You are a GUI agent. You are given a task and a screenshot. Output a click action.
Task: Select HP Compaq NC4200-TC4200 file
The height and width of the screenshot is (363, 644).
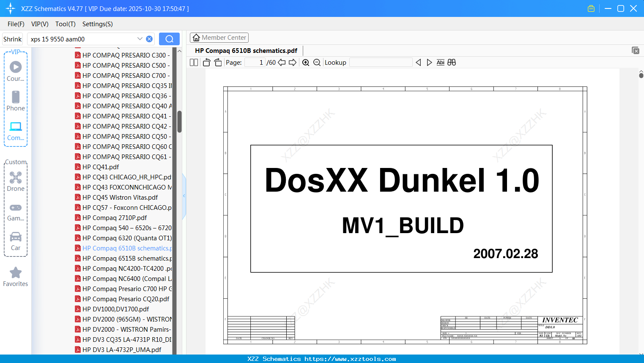pyautogui.click(x=123, y=268)
